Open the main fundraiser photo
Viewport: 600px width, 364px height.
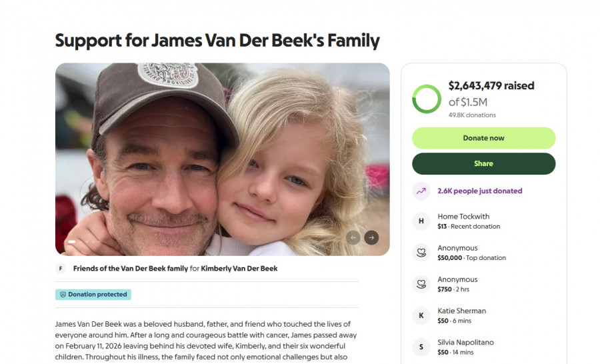[222, 159]
